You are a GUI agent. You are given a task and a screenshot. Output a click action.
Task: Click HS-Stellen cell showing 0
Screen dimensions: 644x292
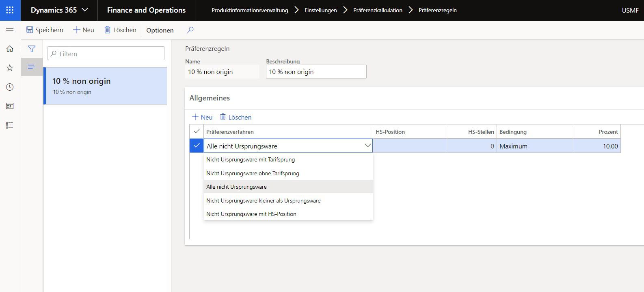pos(472,146)
